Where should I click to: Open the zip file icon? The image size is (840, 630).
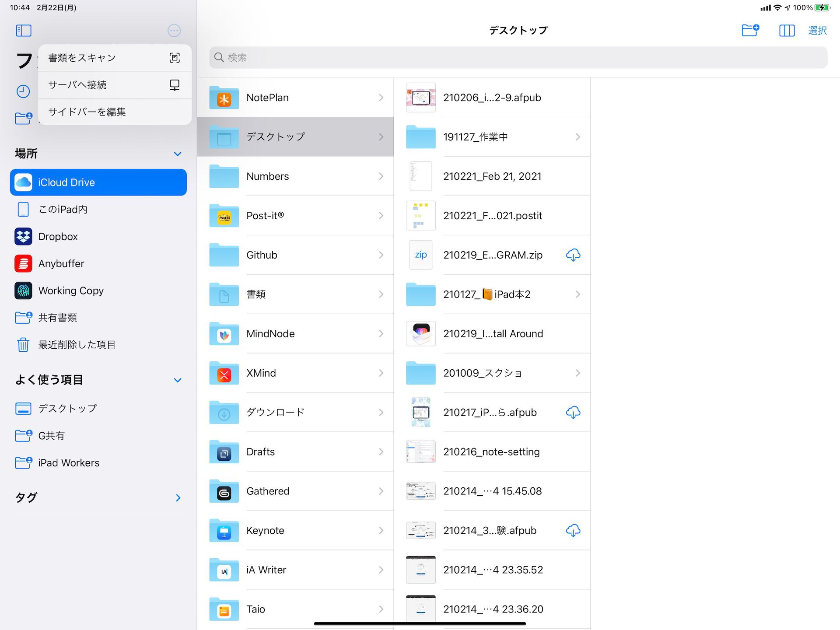[x=421, y=255]
